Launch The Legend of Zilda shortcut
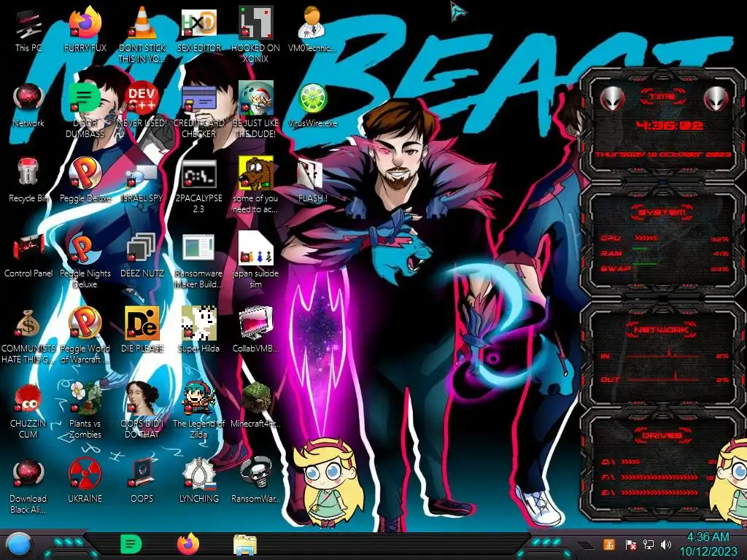 tap(198, 411)
